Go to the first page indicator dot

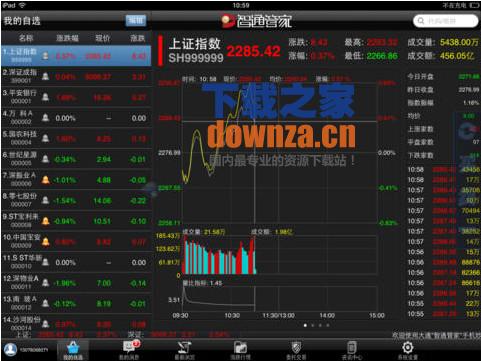[x=305, y=325]
